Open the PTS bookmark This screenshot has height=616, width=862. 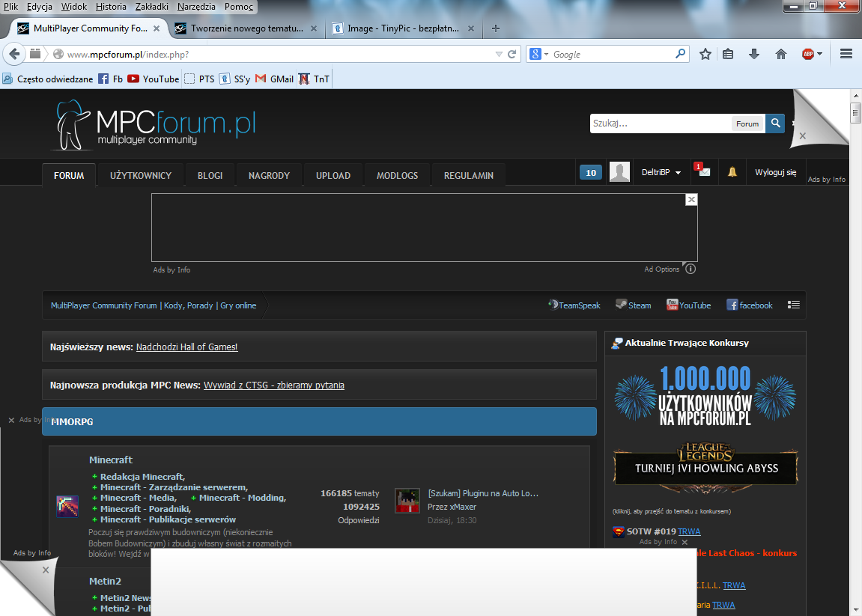[x=199, y=79]
